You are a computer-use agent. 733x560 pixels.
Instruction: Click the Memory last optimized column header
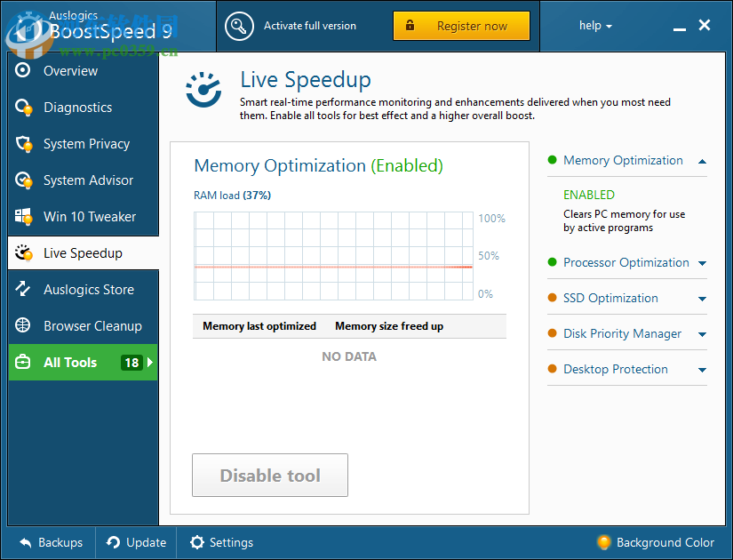(x=258, y=326)
